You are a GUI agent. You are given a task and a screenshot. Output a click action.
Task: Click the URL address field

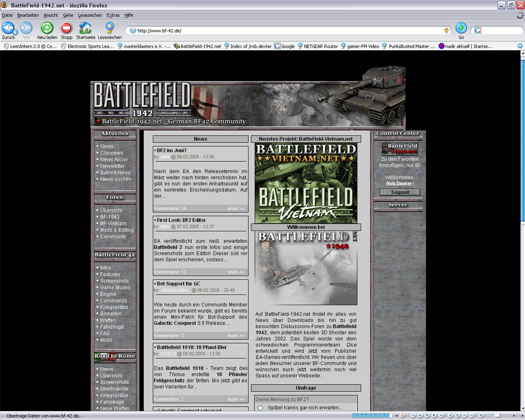pyautogui.click(x=289, y=30)
